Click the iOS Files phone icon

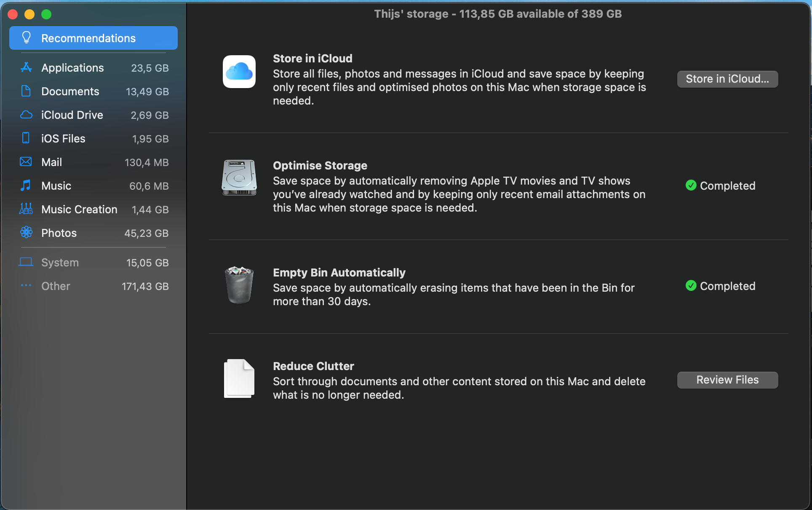coord(26,138)
